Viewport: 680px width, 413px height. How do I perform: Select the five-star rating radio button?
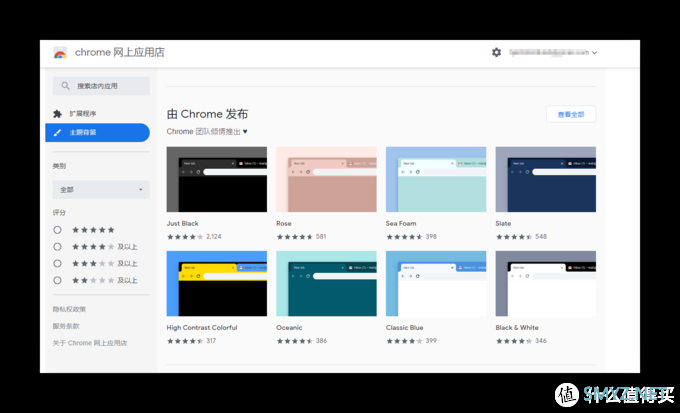click(x=57, y=230)
